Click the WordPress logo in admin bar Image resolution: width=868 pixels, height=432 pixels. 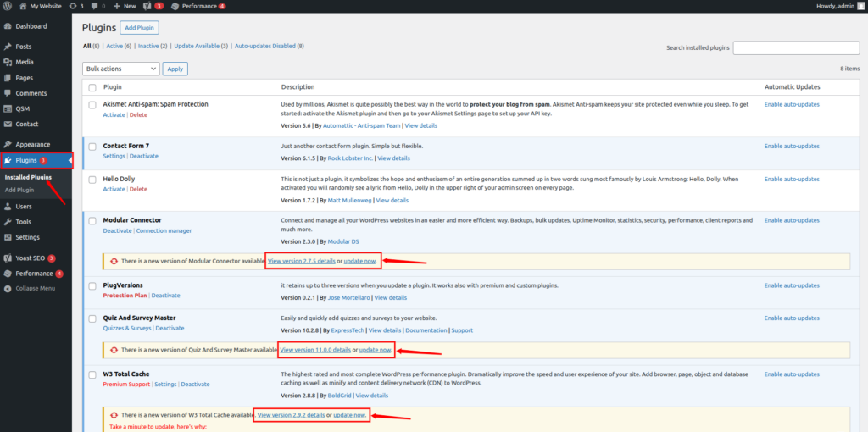[8, 6]
